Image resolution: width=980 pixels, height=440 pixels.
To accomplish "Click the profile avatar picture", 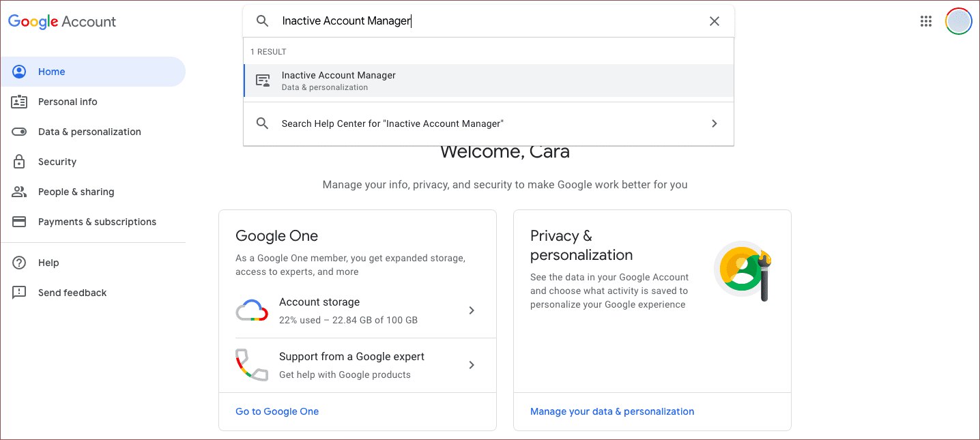I will (958, 21).
